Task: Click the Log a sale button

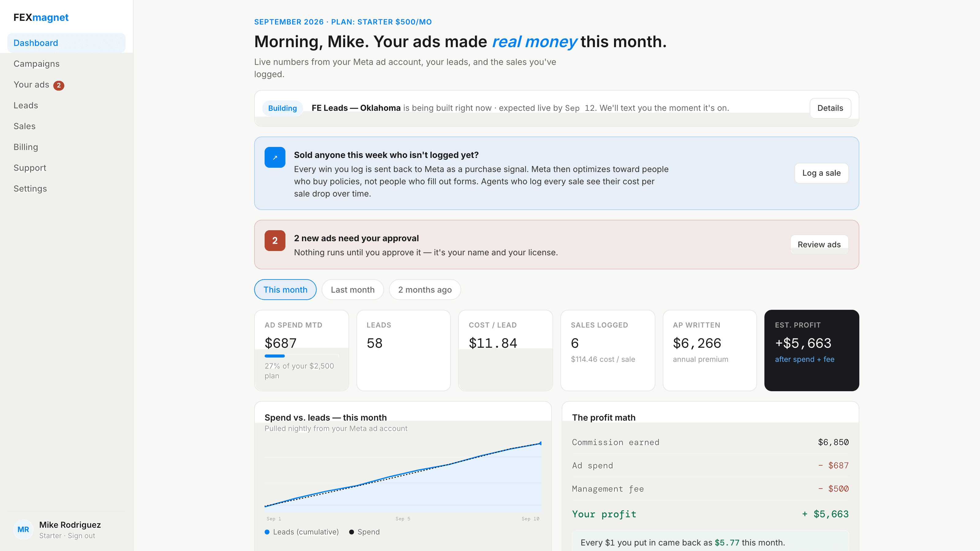Action: point(821,173)
